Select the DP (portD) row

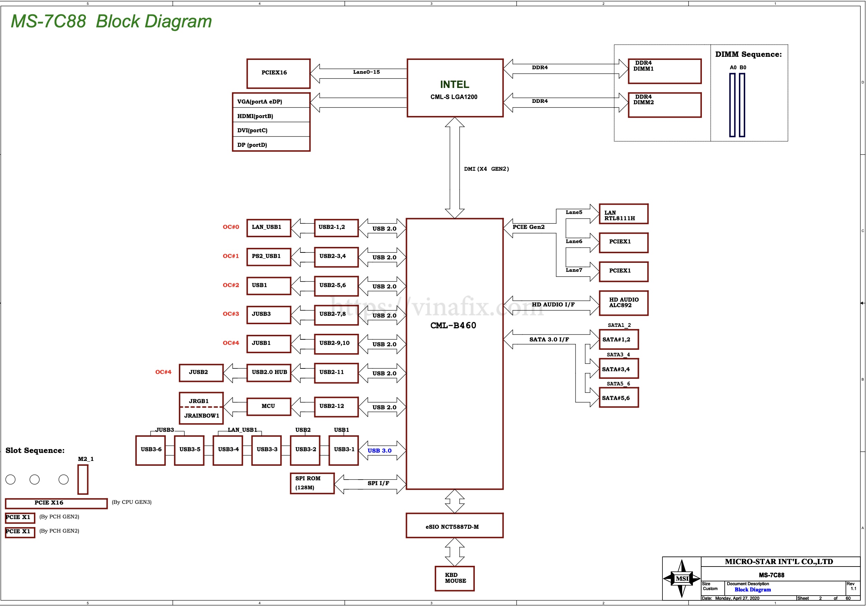(271, 144)
